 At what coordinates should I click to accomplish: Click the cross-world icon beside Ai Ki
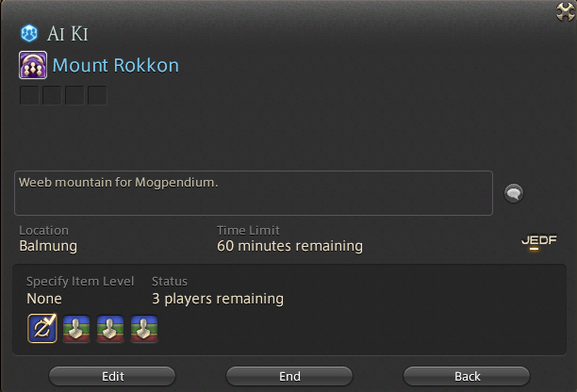point(28,34)
